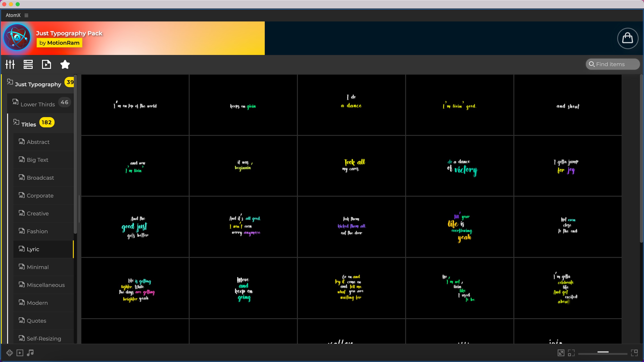Select the Corporate titles category
The height and width of the screenshot is (362, 644).
[x=40, y=196]
